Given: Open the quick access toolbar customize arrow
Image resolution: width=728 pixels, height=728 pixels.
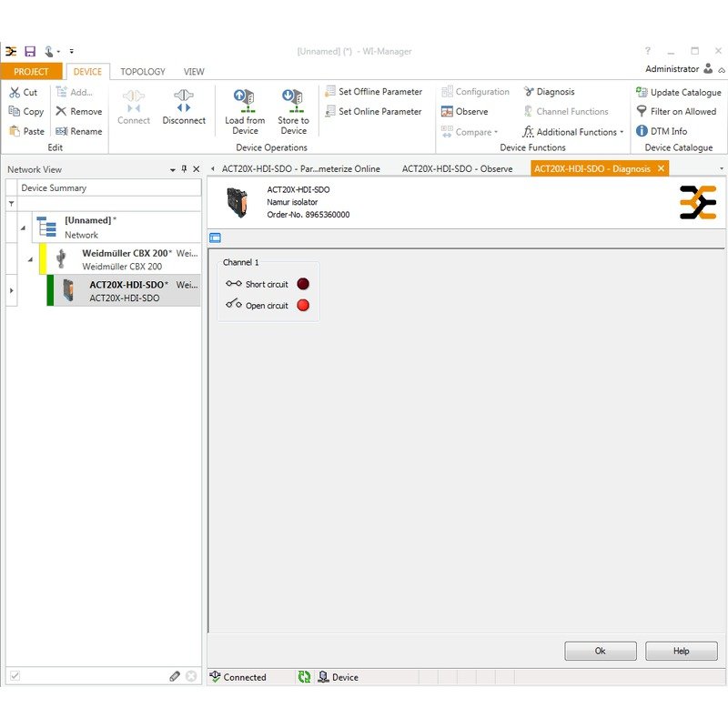Looking at the screenshot, I should (x=72, y=51).
